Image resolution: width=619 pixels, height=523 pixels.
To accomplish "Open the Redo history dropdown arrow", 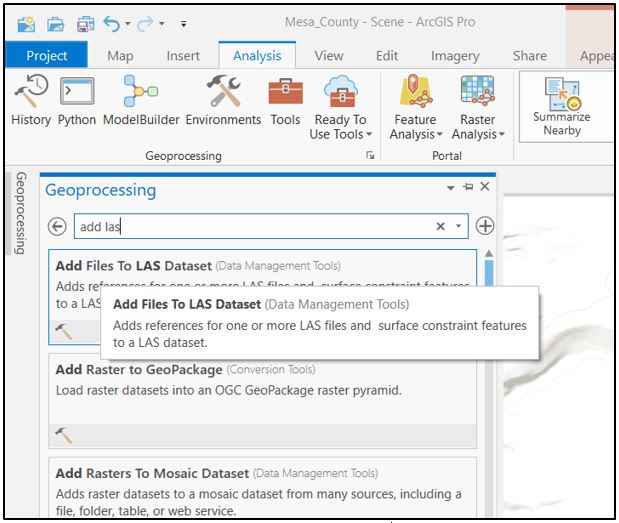I will [162, 24].
